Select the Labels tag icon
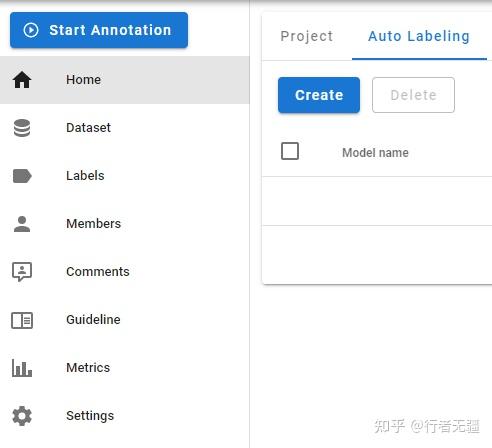 (22, 176)
